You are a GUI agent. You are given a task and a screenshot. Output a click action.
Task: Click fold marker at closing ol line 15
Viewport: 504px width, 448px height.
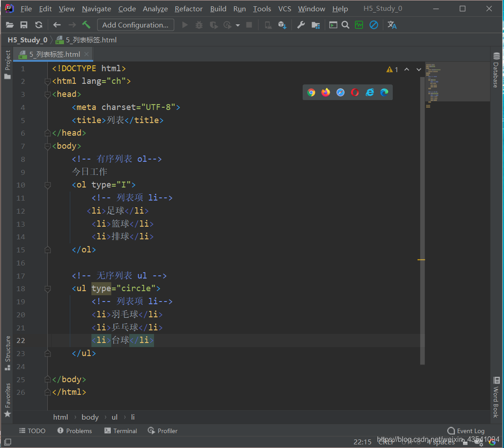coord(48,250)
